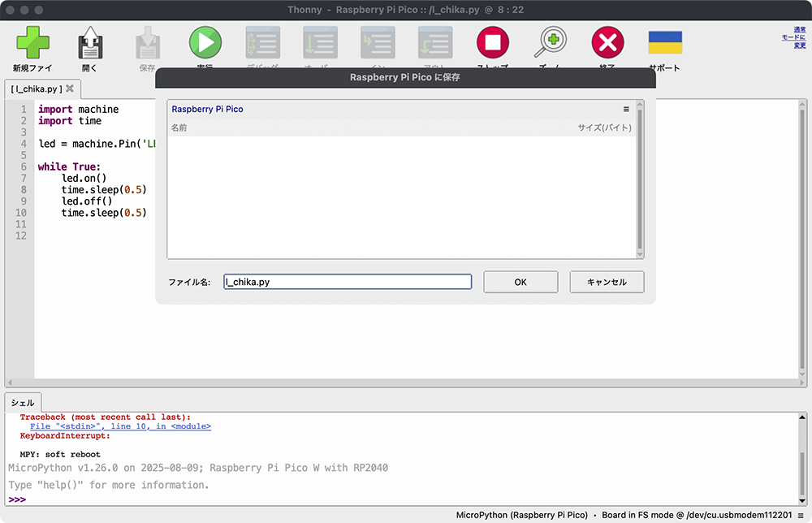Click the Raspberry Pi Pico path link
The width and height of the screenshot is (812, 523).
point(207,110)
